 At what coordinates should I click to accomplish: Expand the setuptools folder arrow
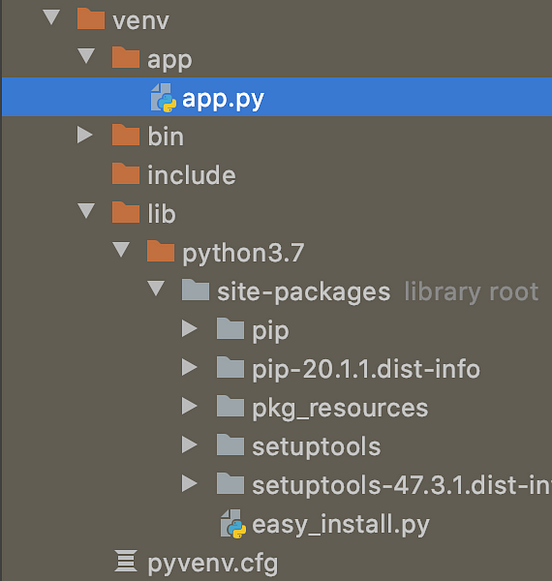point(189,445)
